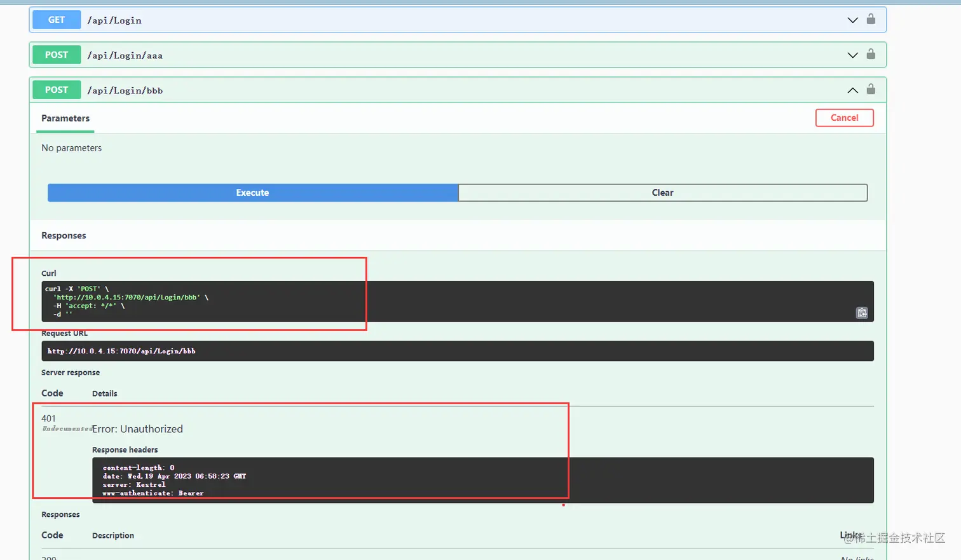The width and height of the screenshot is (961, 560).
Task: Click the 'Response headers' label
Action: click(x=125, y=449)
